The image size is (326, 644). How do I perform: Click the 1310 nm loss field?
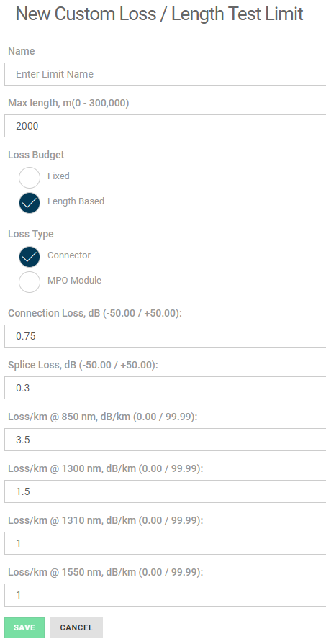point(165,543)
